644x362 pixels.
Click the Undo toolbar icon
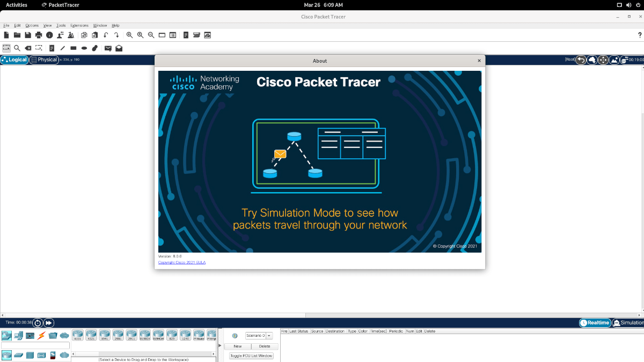pos(106,35)
